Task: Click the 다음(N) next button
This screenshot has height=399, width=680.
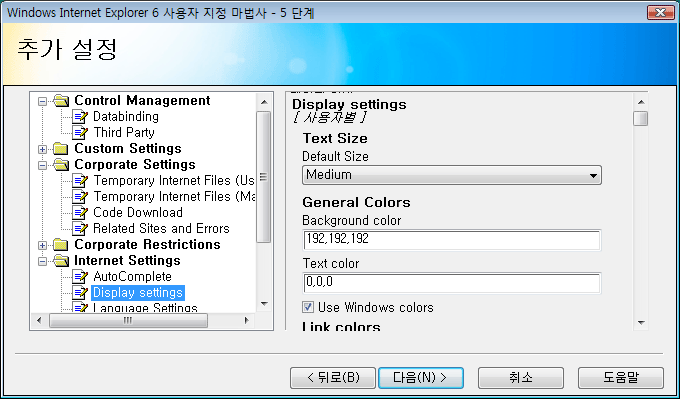Action: click(x=421, y=378)
